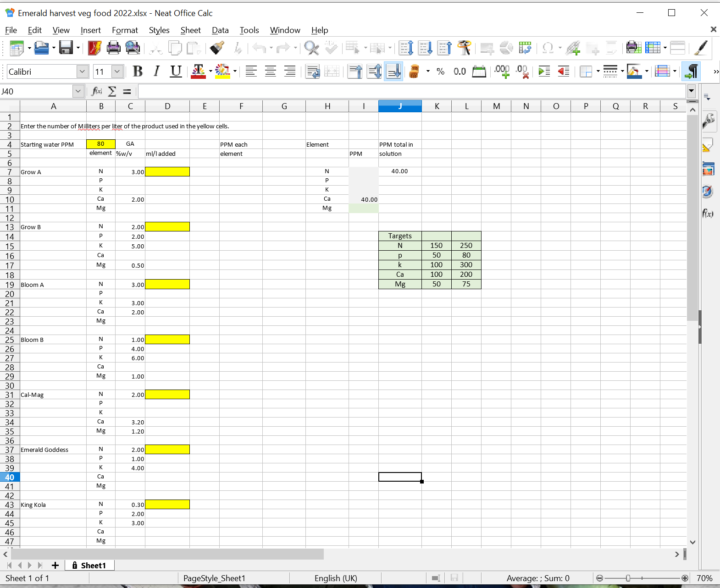
Task: Format as Percent
Action: pyautogui.click(x=441, y=71)
